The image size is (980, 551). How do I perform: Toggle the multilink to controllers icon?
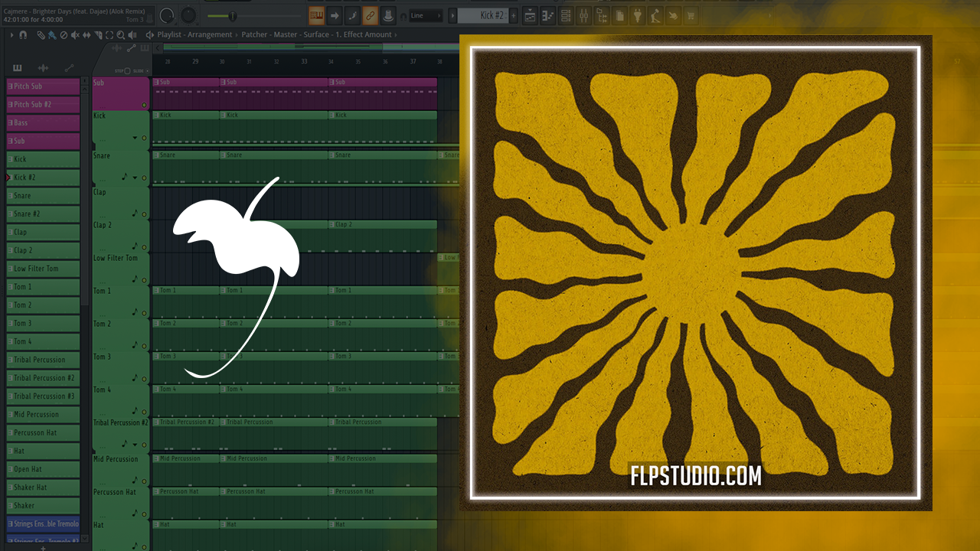click(x=371, y=15)
